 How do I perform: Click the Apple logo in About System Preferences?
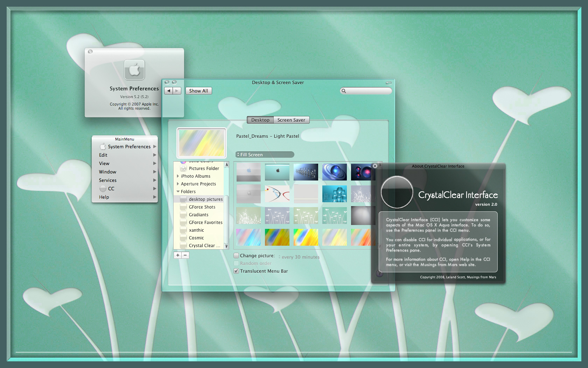pos(134,70)
